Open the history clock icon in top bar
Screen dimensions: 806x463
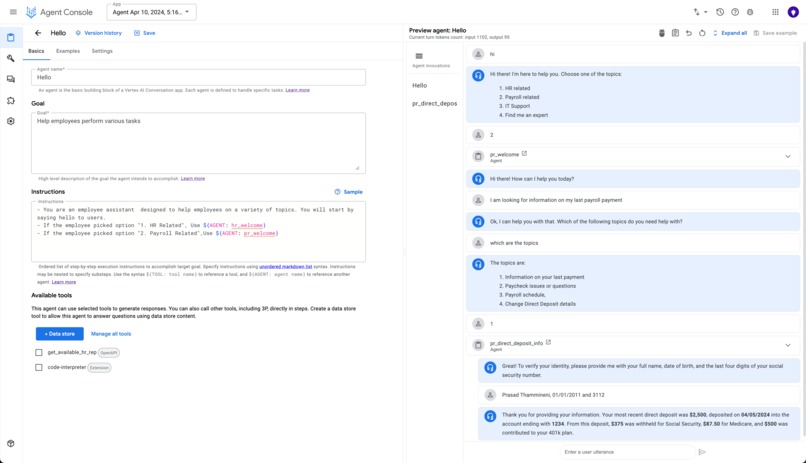[720, 12]
